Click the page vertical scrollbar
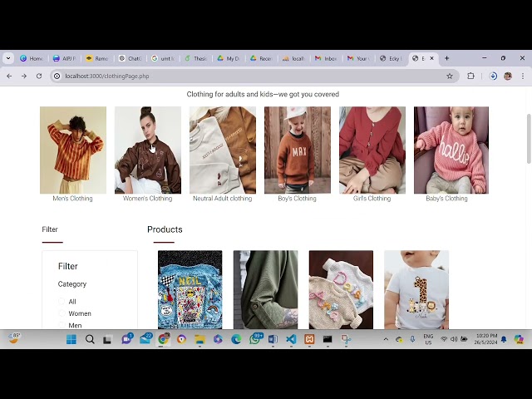Screen dimensions: 532x399 [x=529, y=139]
